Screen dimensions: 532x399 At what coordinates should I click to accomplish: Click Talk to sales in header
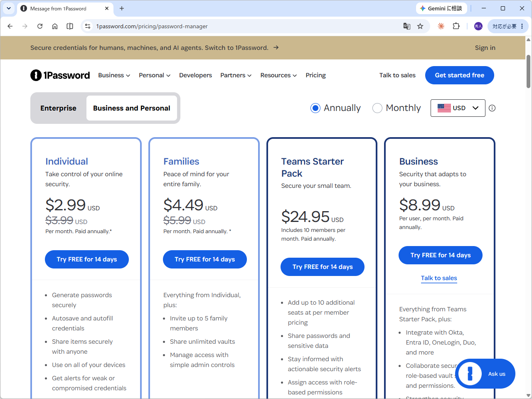397,75
